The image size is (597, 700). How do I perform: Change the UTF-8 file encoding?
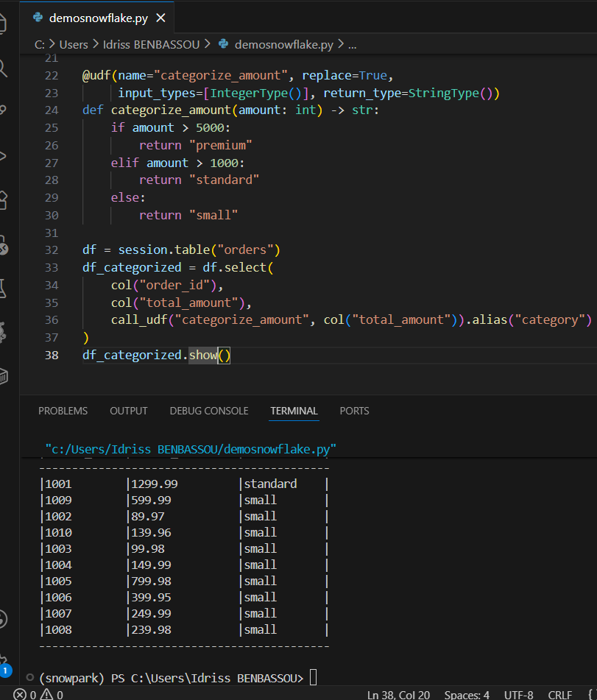518,694
